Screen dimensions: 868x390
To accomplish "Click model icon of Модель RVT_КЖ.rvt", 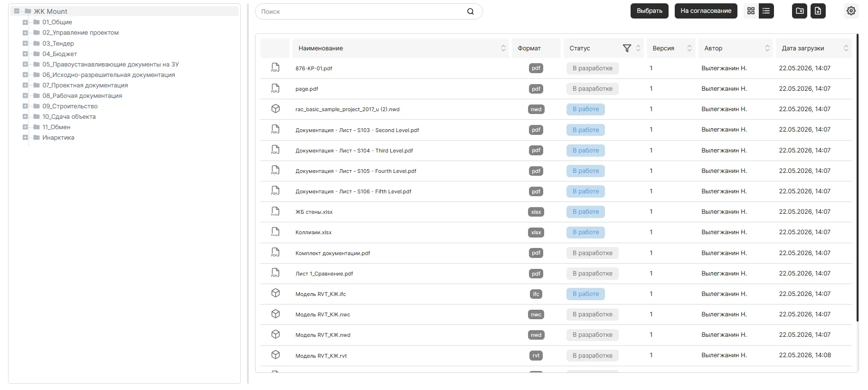I will [275, 355].
